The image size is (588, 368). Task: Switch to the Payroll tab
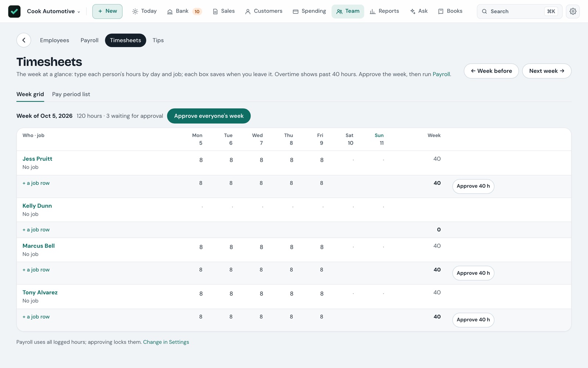click(x=89, y=40)
